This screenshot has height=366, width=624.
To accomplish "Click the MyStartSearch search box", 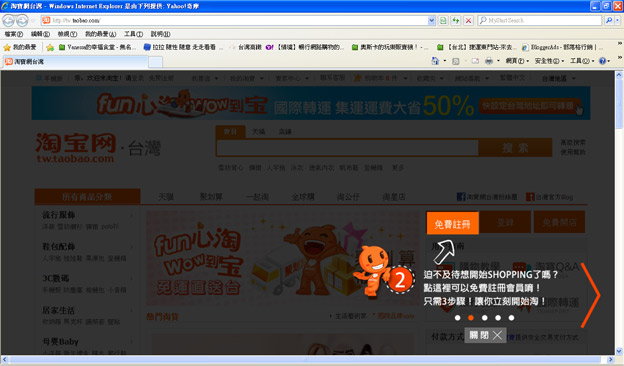I will (x=540, y=20).
